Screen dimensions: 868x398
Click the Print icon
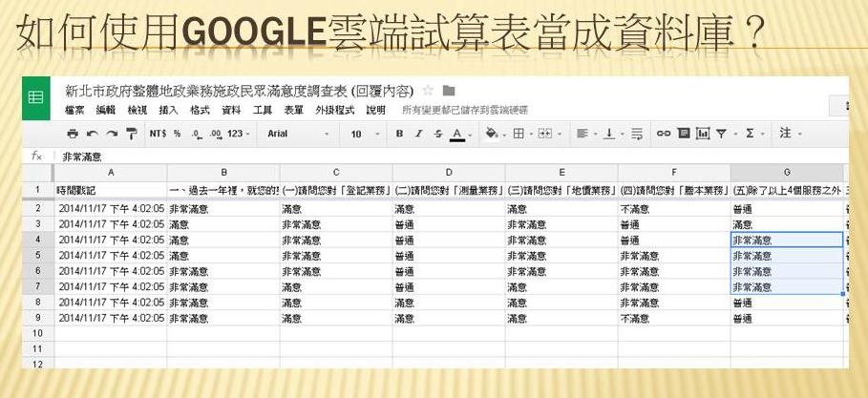[73, 134]
